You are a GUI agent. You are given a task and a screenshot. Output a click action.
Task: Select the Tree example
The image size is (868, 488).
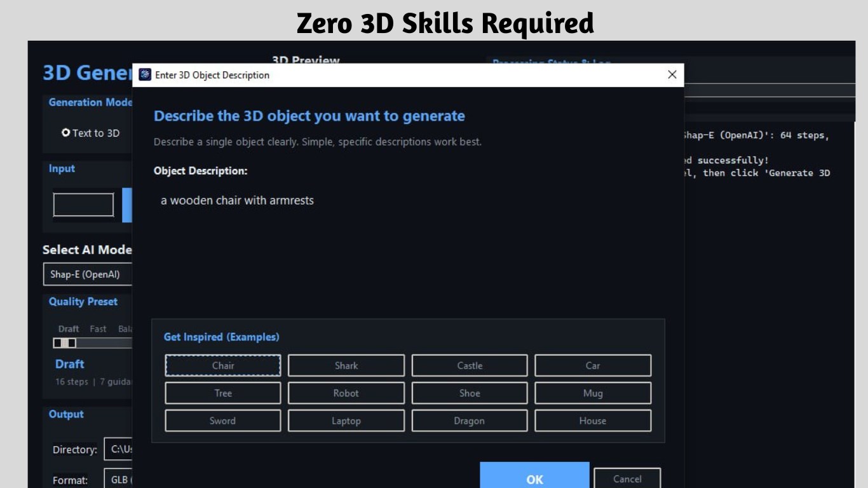tap(223, 393)
